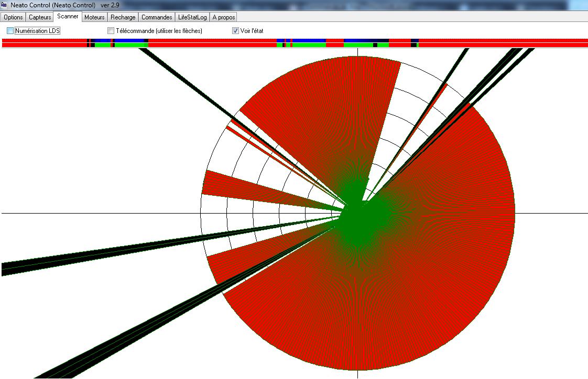Show the A propos tab
The height and width of the screenshot is (379, 588).
223,17
